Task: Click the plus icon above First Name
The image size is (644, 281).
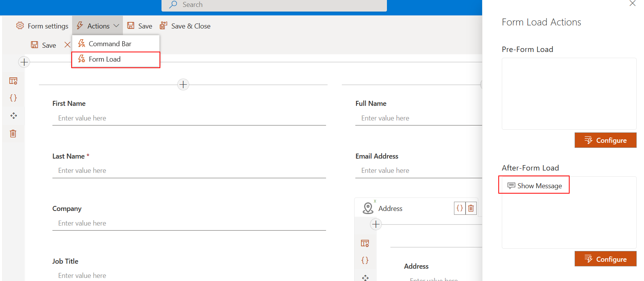Action: [x=183, y=84]
